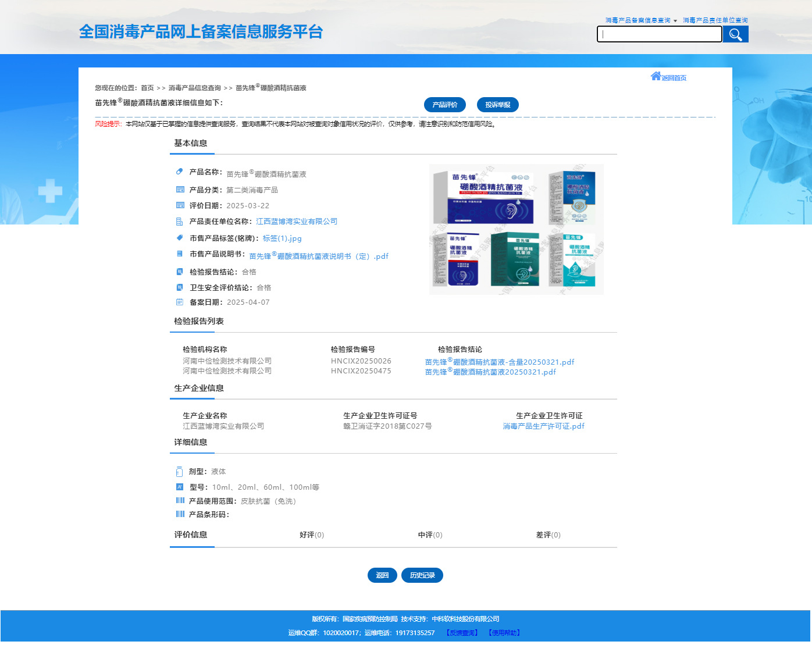Click the tag icon beside 市售产品标签
Image resolution: width=812 pixels, height=652 pixels.
180,238
